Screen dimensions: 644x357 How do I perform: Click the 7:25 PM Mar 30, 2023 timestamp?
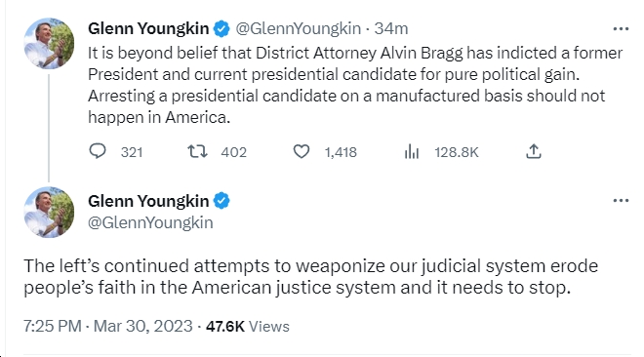(108, 326)
